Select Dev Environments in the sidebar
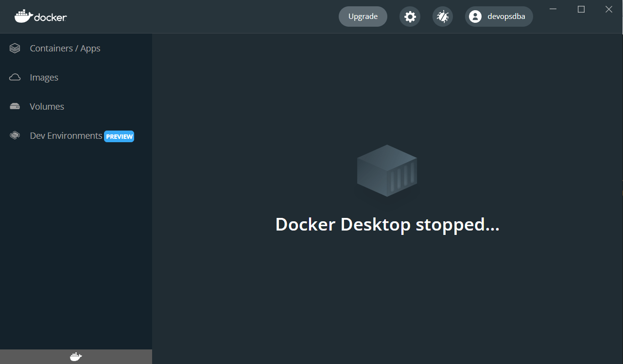 point(66,136)
